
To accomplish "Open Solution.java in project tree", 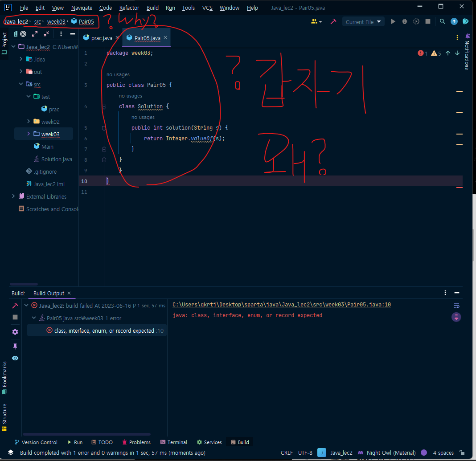I will (53, 159).
